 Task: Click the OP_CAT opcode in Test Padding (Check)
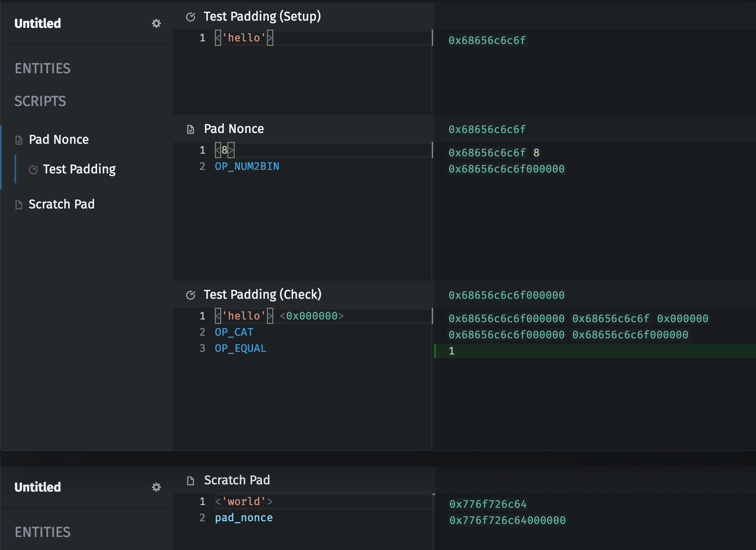pyautogui.click(x=234, y=332)
